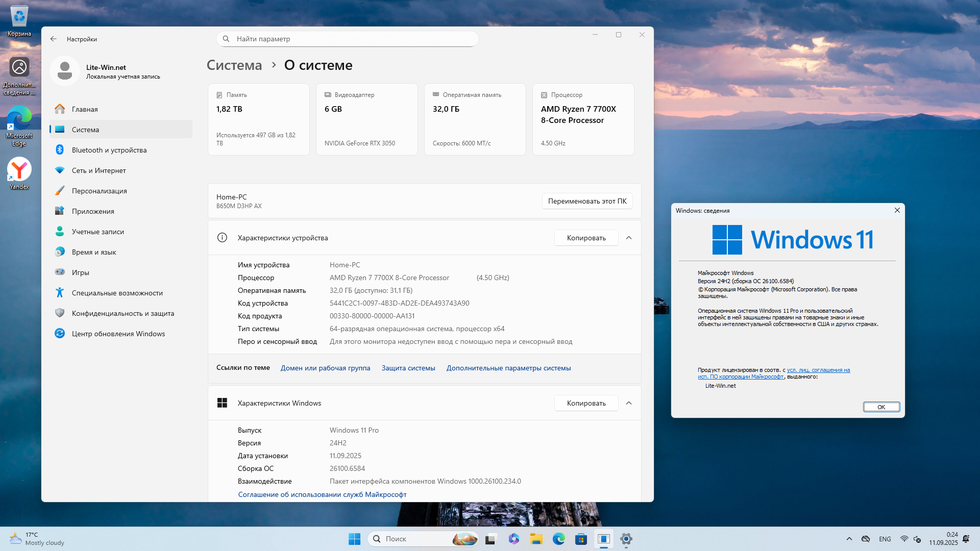The width and height of the screenshot is (980, 551).
Task: Open Microsoft Store from the taskbar
Action: click(x=581, y=539)
